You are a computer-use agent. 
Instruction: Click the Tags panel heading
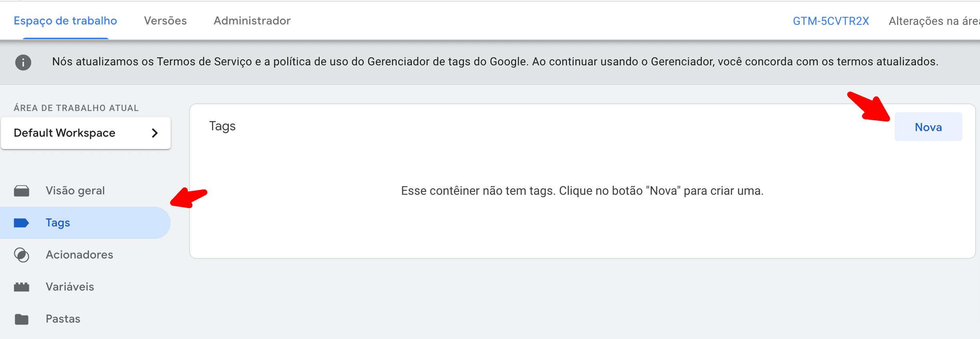point(222,126)
